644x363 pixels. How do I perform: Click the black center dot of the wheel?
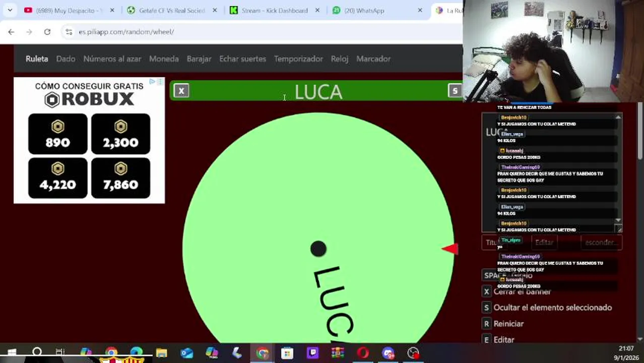click(318, 249)
